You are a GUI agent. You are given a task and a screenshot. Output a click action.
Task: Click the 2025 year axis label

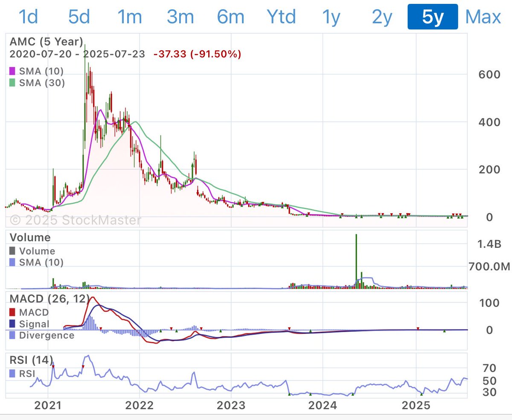click(416, 406)
